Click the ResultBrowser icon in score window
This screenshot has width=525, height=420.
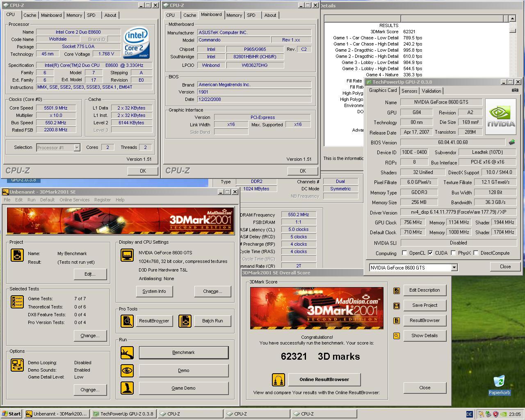(x=396, y=321)
